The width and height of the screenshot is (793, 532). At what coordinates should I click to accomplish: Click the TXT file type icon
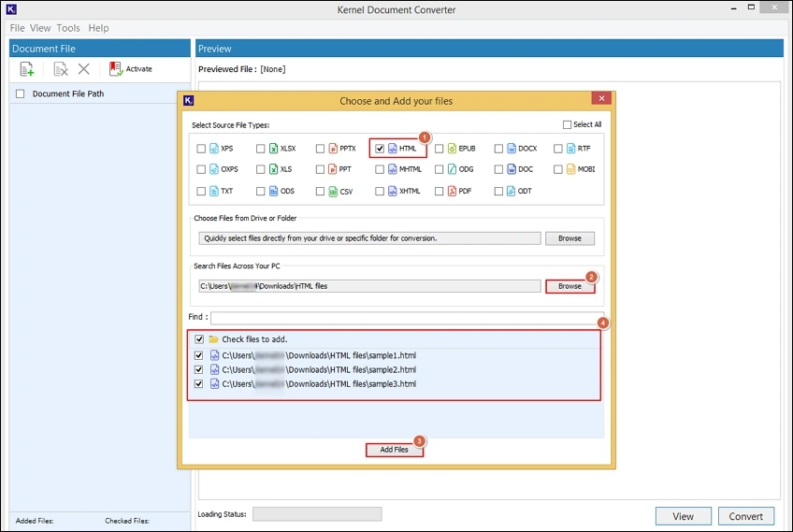tap(214, 191)
